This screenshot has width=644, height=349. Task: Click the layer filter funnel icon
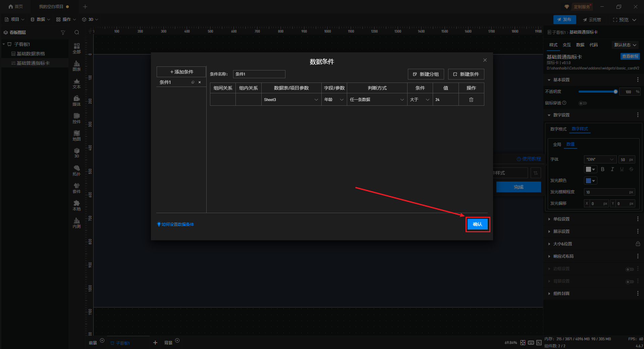point(63,33)
